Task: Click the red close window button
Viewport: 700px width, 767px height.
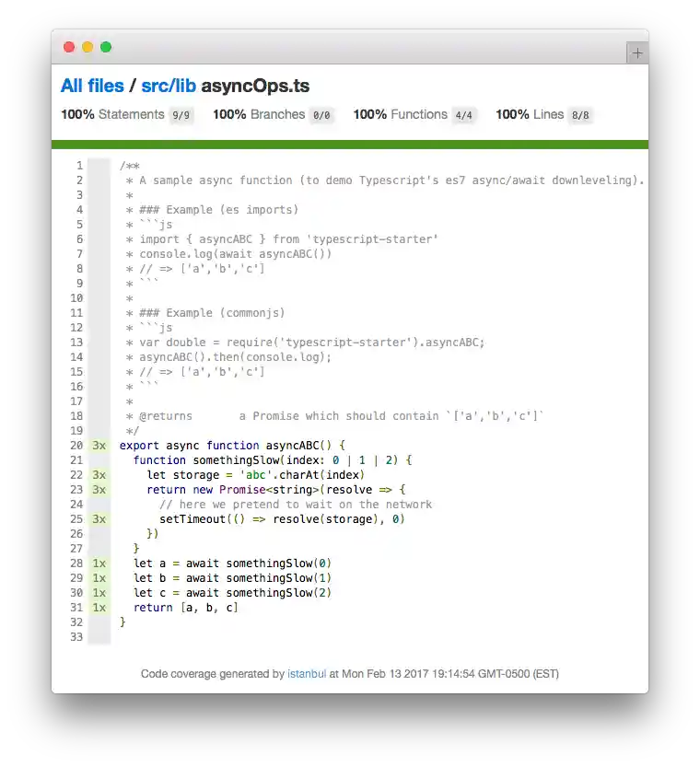Action: [69, 47]
